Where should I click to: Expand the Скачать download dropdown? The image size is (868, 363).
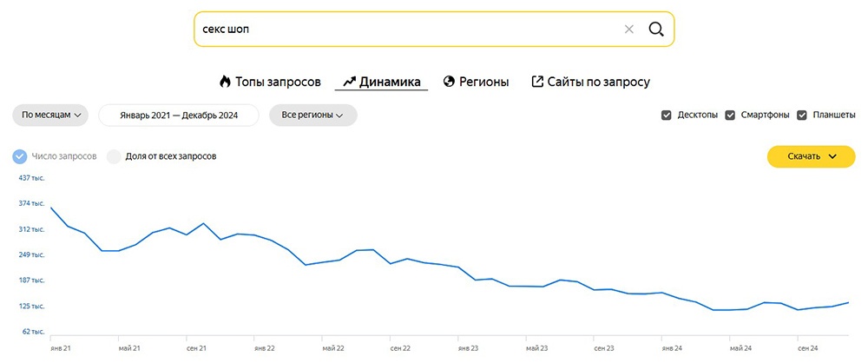811,156
